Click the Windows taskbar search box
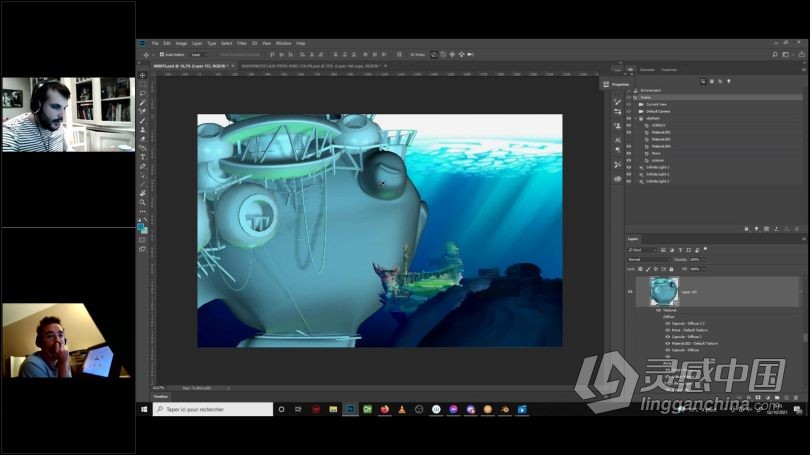810x455 pixels. tap(213, 409)
